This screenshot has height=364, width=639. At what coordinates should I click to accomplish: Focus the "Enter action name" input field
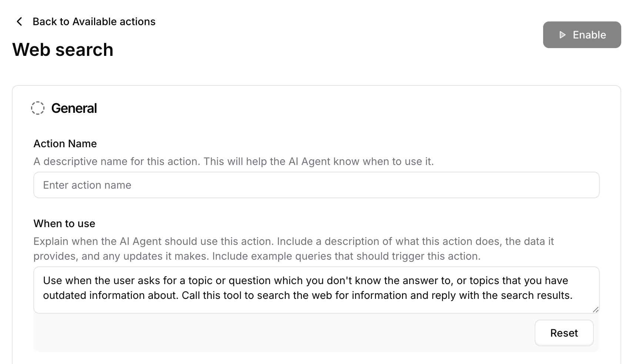[317, 185]
